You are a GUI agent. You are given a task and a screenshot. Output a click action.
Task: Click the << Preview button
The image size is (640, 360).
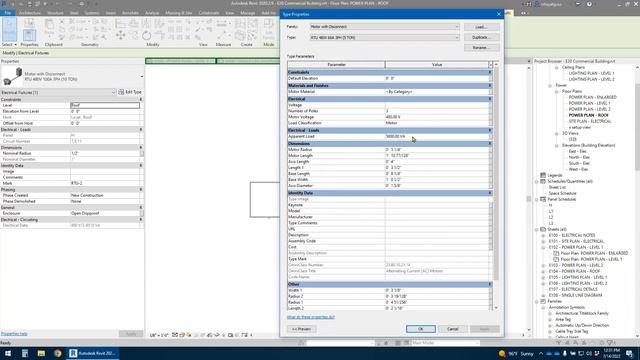[301, 329]
